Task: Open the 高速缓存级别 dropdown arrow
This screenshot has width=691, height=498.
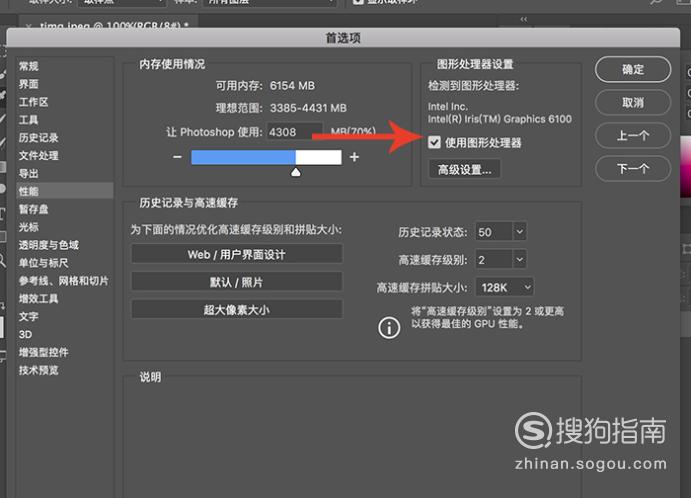Action: tap(520, 260)
